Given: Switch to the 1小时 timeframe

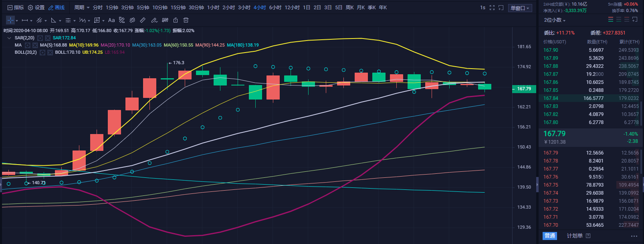Looking at the screenshot, I should (213, 8).
